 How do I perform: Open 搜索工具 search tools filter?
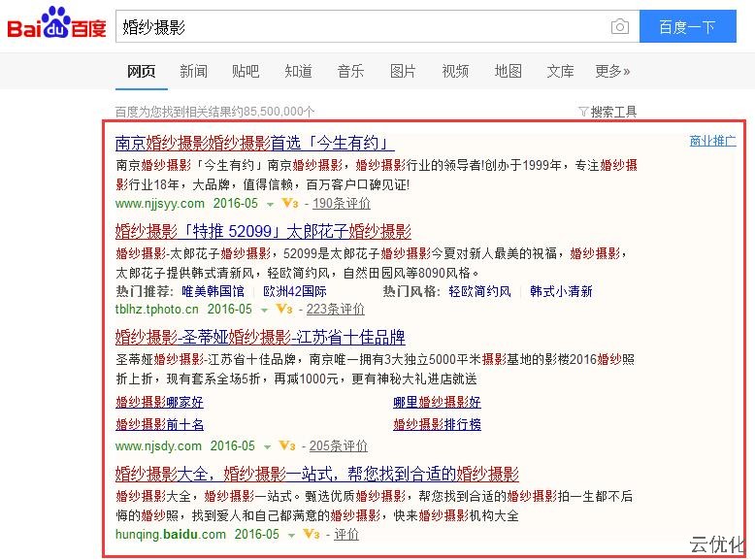(607, 112)
